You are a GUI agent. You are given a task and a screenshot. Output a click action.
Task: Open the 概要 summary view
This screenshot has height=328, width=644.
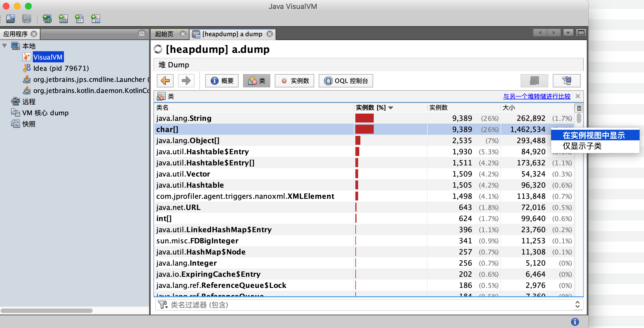[x=222, y=81]
